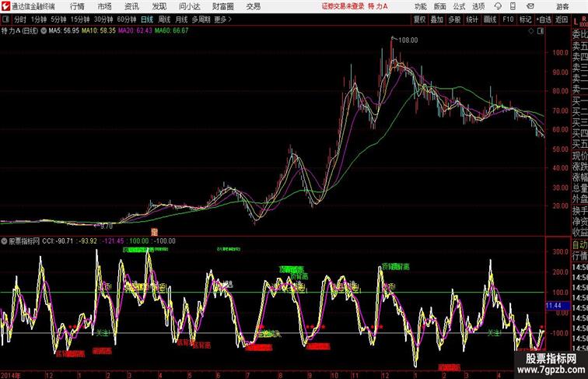The height and width of the screenshot is (379, 588).
Task: Open the mail envelope icon
Action: coord(530,6)
